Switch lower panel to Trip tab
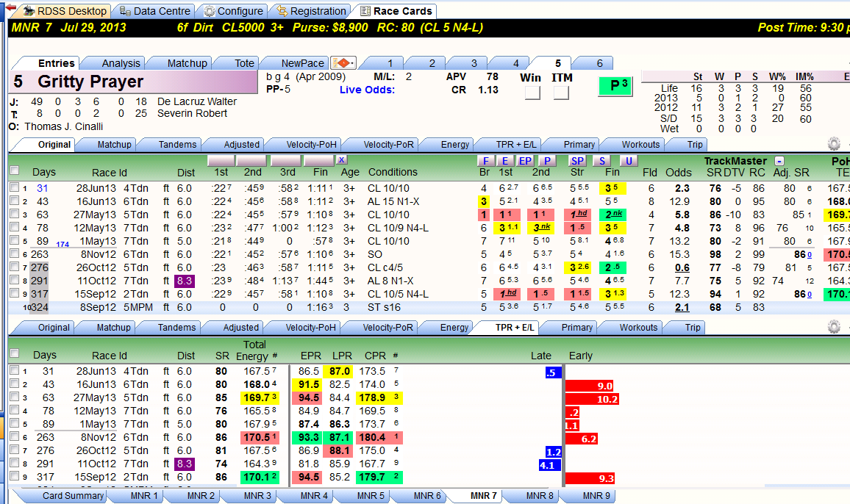The height and width of the screenshot is (504, 850). coord(693,328)
